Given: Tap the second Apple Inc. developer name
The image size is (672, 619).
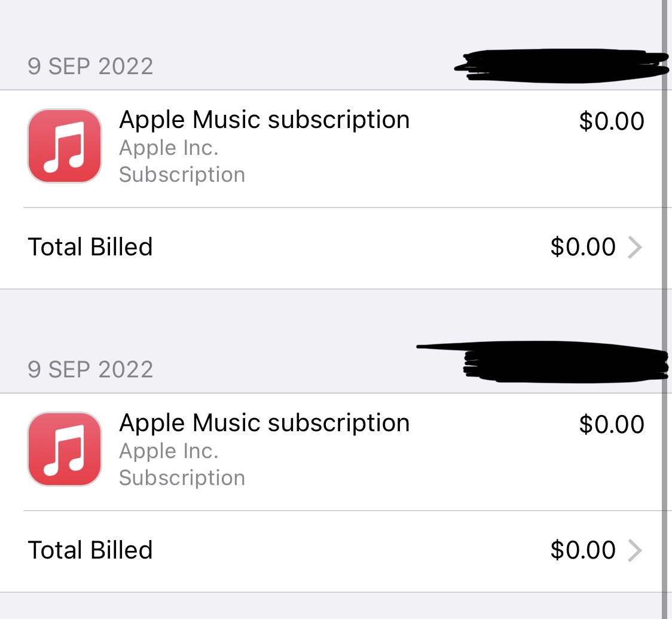Looking at the screenshot, I should [x=169, y=451].
